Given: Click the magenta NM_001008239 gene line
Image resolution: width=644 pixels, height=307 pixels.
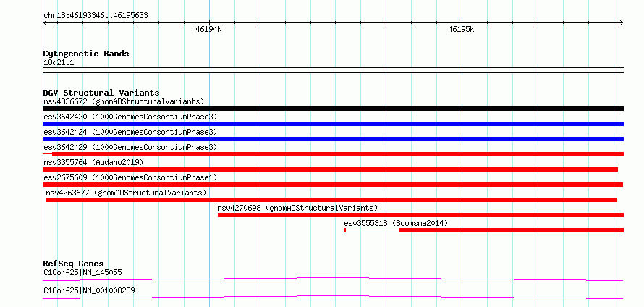Looking at the screenshot, I should pyautogui.click(x=333, y=297).
